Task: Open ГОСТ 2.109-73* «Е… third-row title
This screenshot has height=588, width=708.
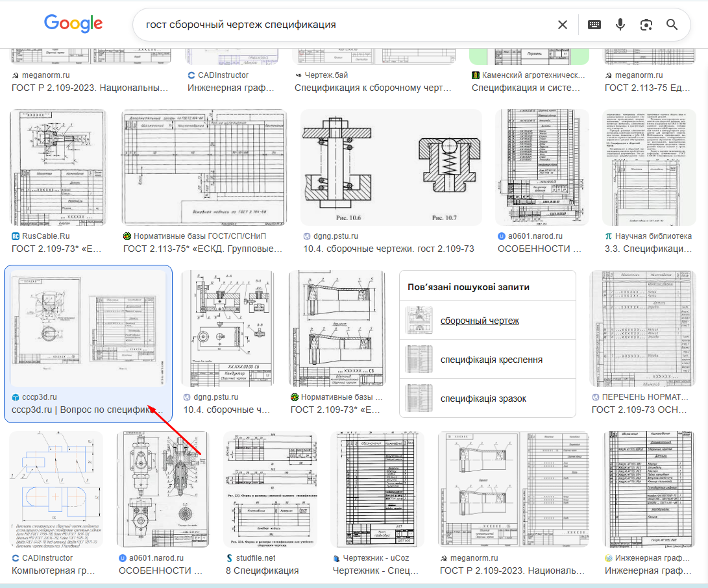Action: click(336, 410)
